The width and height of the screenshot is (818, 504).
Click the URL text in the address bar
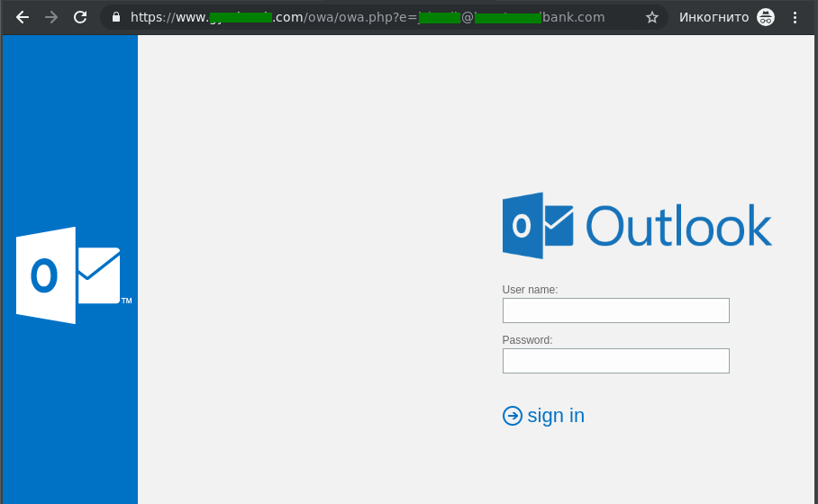point(368,17)
